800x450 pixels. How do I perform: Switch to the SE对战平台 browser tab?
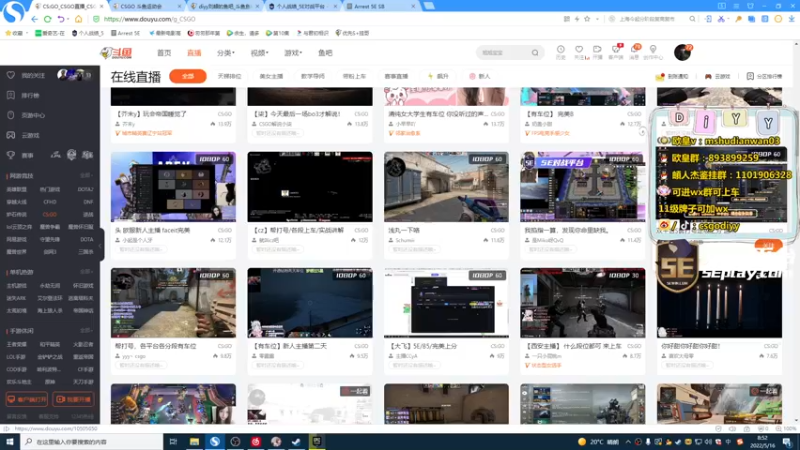click(302, 6)
